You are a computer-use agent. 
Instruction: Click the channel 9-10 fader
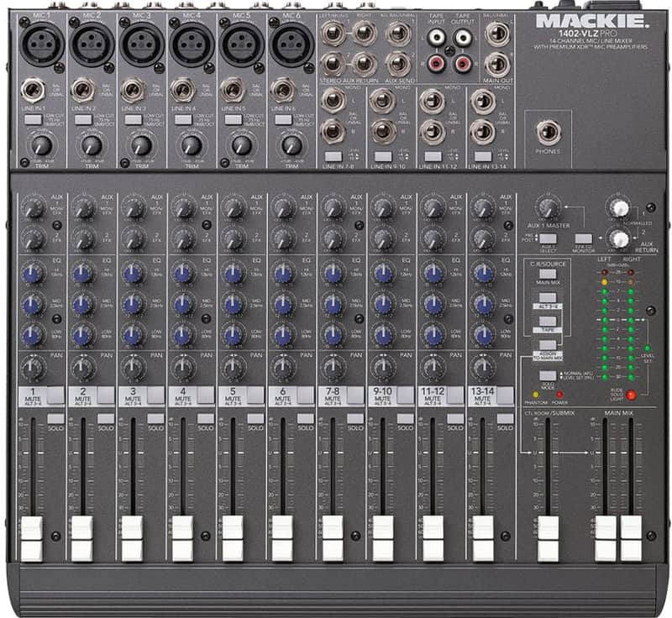383,539
